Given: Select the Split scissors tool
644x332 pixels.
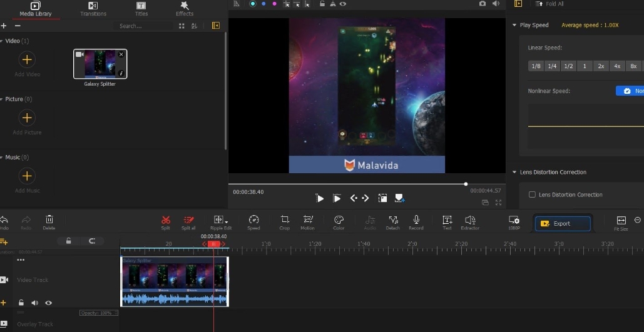Looking at the screenshot, I should (x=165, y=223).
